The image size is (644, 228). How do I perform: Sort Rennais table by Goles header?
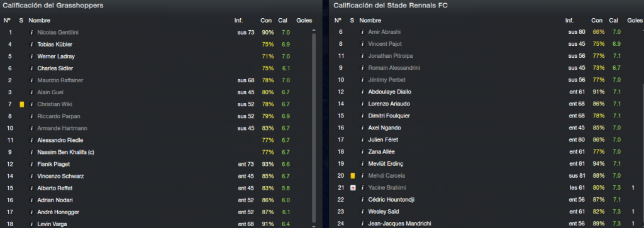point(635,21)
